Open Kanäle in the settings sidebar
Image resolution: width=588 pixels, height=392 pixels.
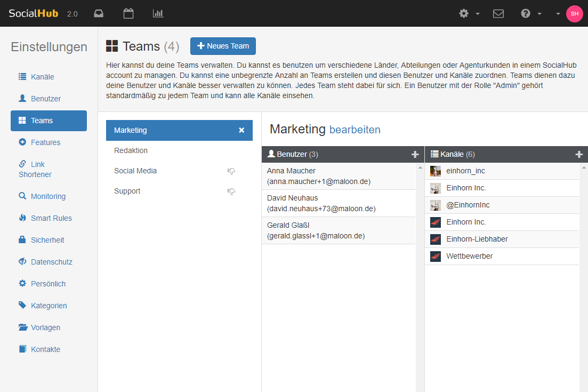(x=49, y=77)
